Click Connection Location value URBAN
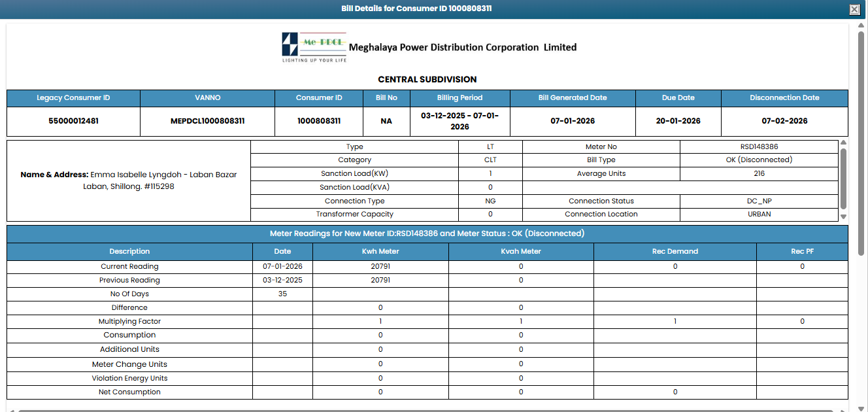 759,215
